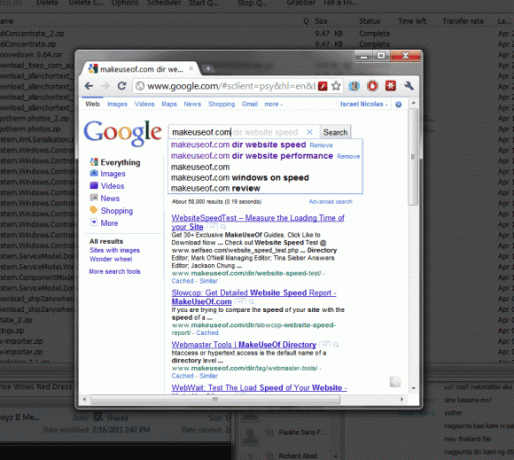The image size is (514, 460).
Task: Click the red Adblock extension icon
Action: 372,86
